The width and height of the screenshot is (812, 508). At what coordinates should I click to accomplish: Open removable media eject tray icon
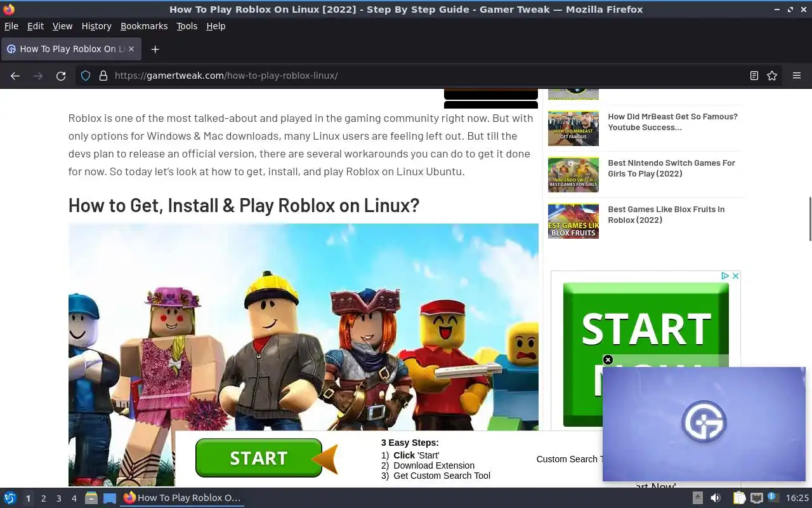pos(697,498)
